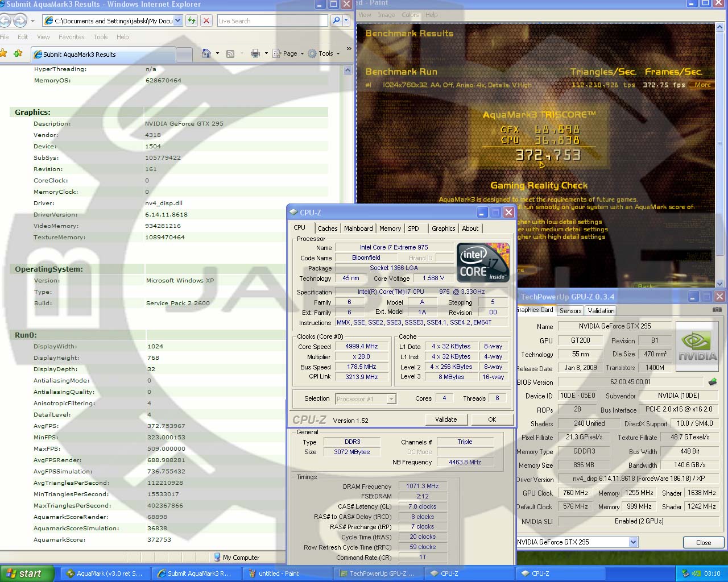Switch to the Mainboard tab in CPU-Z
728x582 pixels.
[358, 228]
